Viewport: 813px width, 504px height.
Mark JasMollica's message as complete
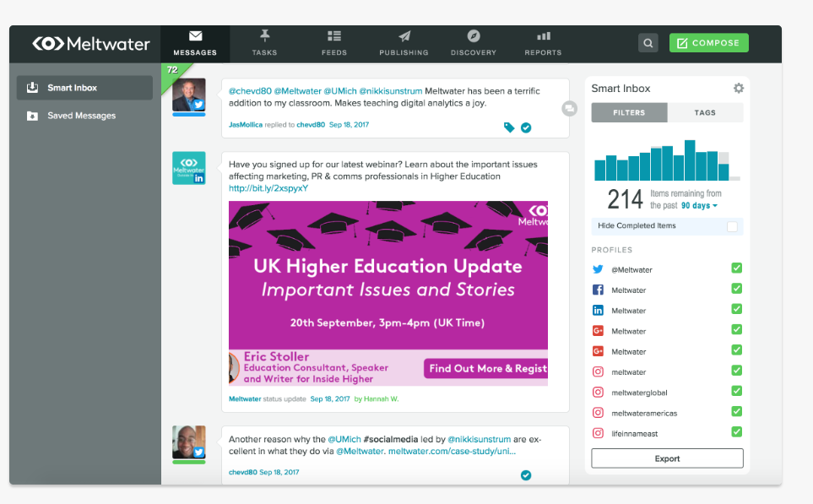526,127
